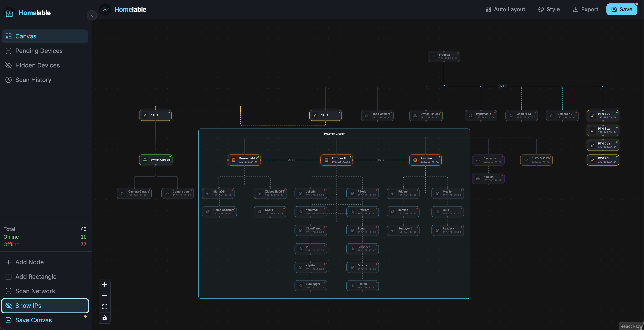Toggle the canvas lock control
Screen dimensions: 644x330
coord(104,318)
